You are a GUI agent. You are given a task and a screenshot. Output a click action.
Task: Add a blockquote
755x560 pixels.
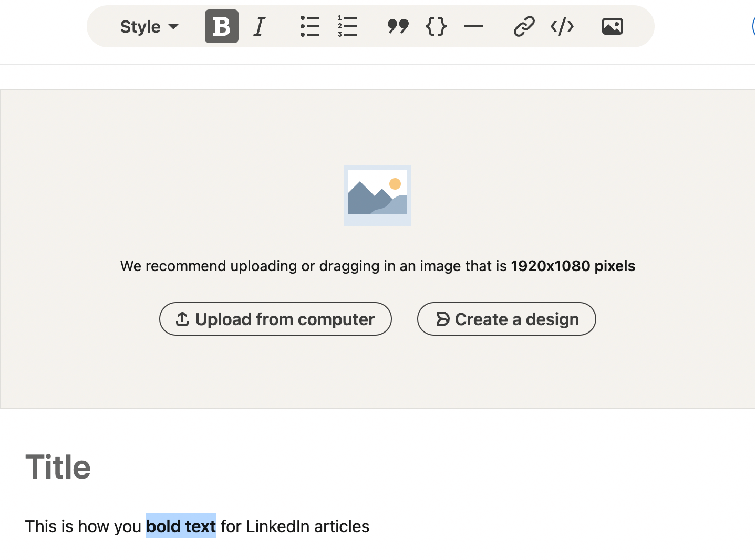(x=398, y=26)
